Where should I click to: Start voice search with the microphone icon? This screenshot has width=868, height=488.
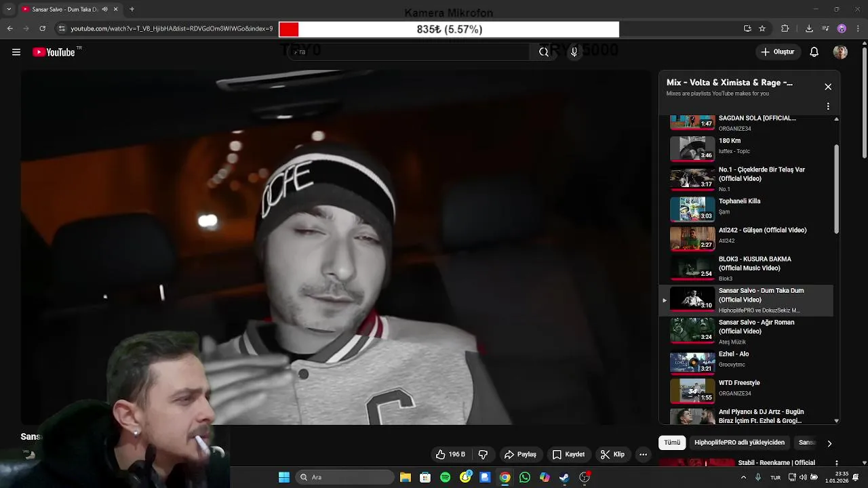pyautogui.click(x=574, y=52)
